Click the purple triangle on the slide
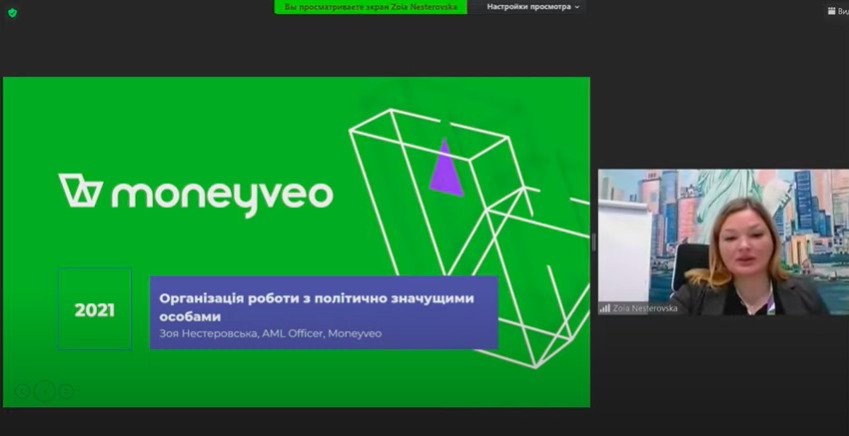The width and height of the screenshot is (849, 436). 445,167
